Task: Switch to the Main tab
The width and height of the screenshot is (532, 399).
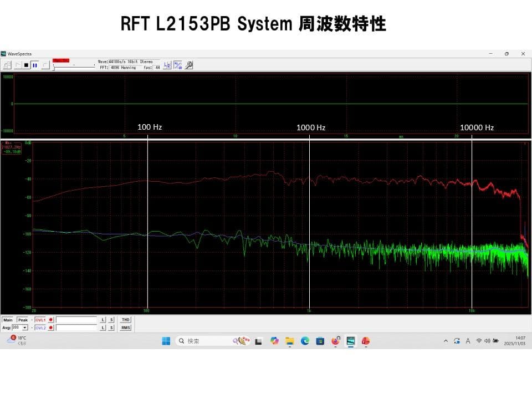Action: (8, 320)
